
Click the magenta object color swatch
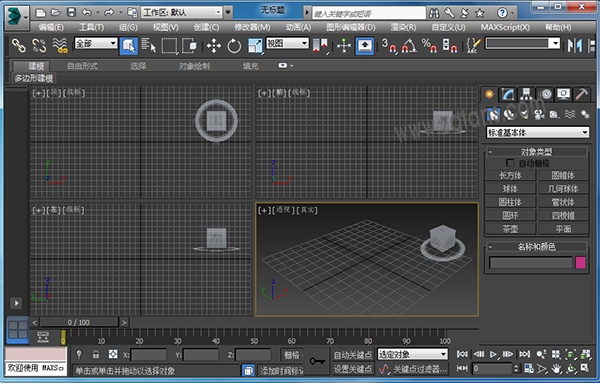[580, 263]
